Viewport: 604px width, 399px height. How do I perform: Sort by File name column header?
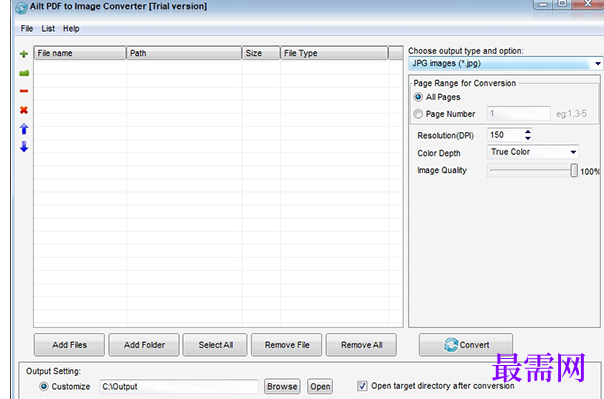tap(80, 53)
